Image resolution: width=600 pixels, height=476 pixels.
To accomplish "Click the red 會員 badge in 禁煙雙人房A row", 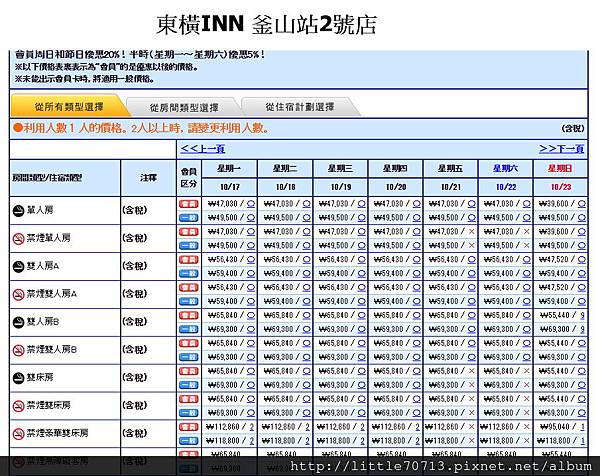I will pos(189,288).
